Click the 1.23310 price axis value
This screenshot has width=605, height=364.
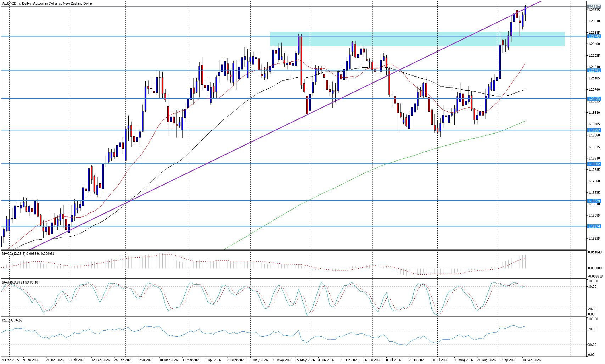[594, 21]
